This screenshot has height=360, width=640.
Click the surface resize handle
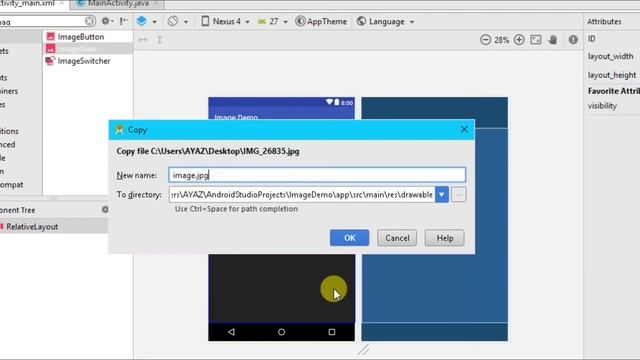[363, 350]
